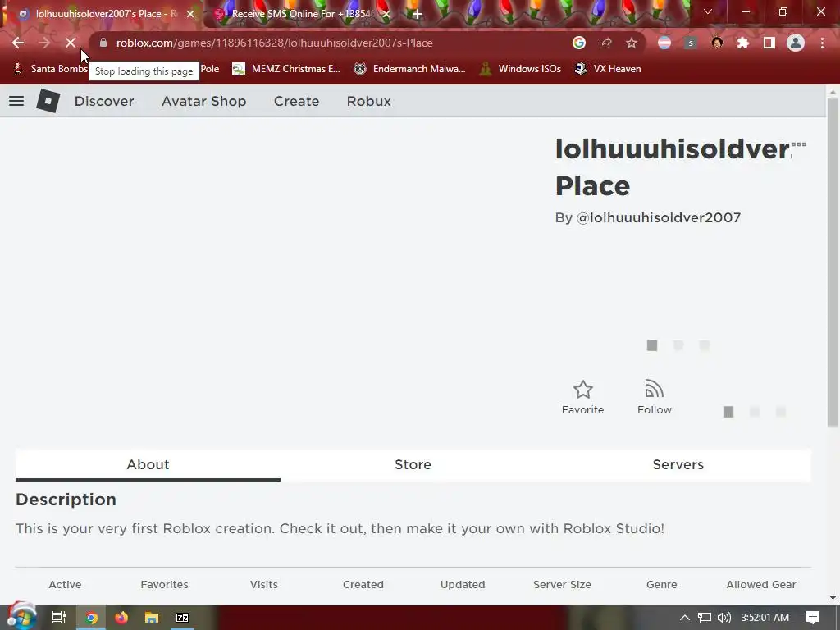Select the About tab

(x=148, y=464)
